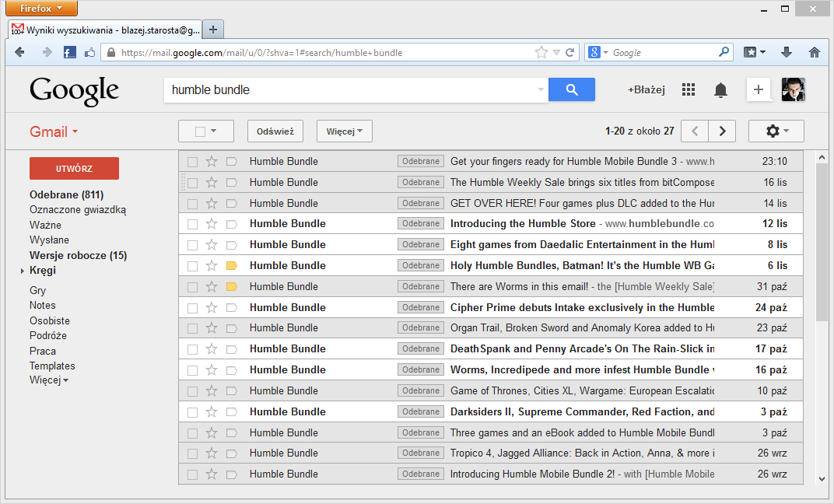834x504 pixels.
Task: Open Wersje robocze (15) drafts
Action: click(78, 255)
